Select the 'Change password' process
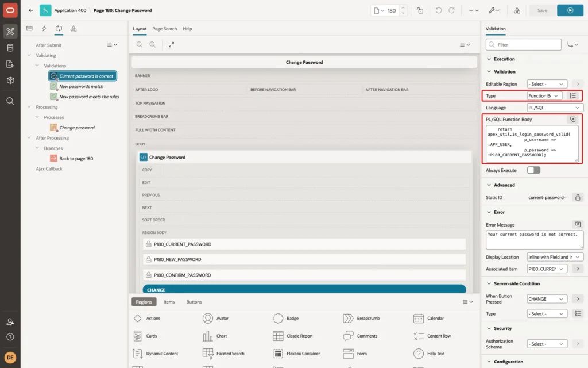Viewport: 588px width, 368px height. pos(77,128)
